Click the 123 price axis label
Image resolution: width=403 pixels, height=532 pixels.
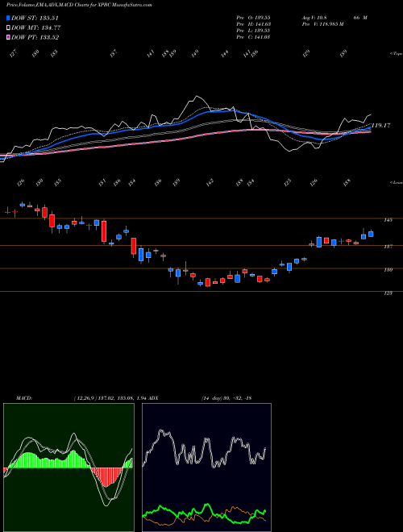click(x=388, y=293)
